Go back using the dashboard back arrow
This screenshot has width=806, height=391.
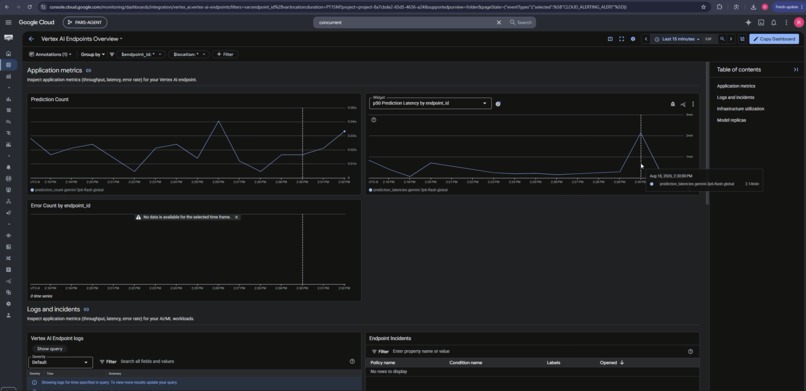pyautogui.click(x=31, y=39)
